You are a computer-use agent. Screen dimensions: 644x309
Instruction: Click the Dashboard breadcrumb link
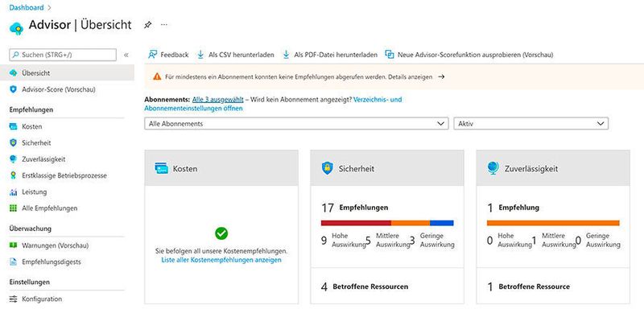(x=27, y=7)
